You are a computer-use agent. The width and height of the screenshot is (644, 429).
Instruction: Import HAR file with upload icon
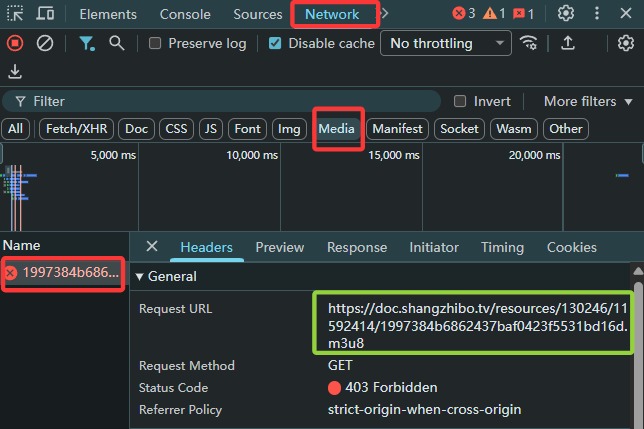[568, 43]
